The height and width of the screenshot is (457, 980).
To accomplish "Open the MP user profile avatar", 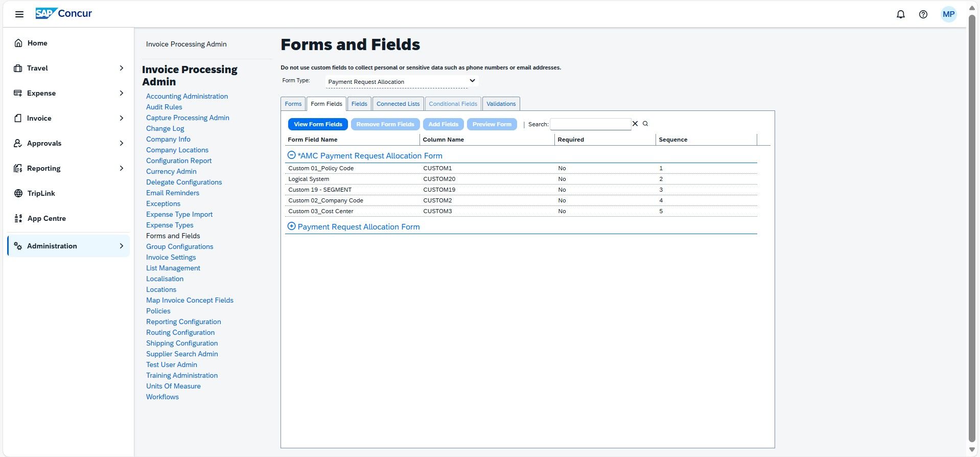I will [949, 14].
